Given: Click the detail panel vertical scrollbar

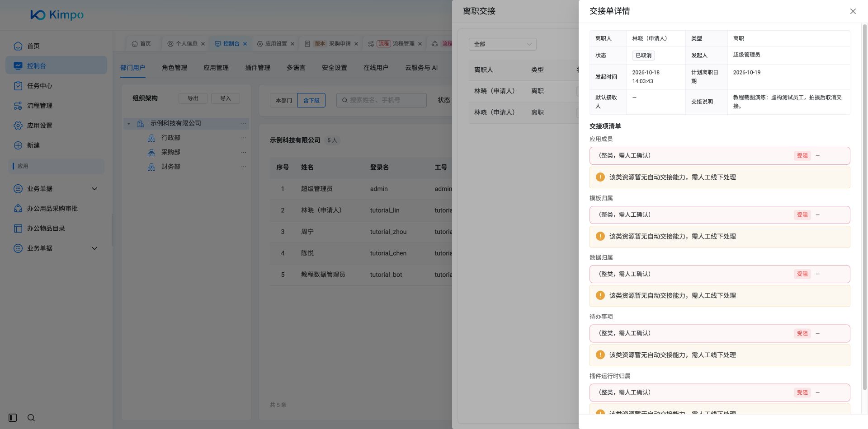Looking at the screenshot, I should pos(865,207).
